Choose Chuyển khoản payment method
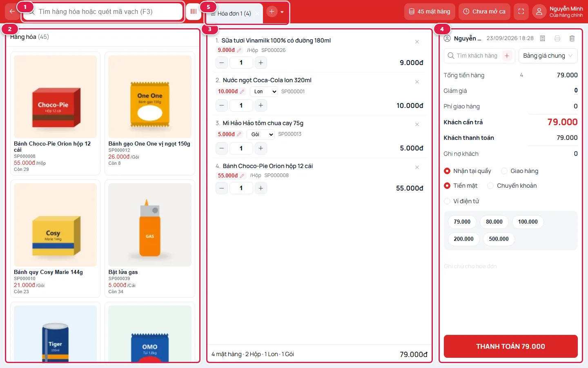The height and width of the screenshot is (368, 588). (x=512, y=186)
